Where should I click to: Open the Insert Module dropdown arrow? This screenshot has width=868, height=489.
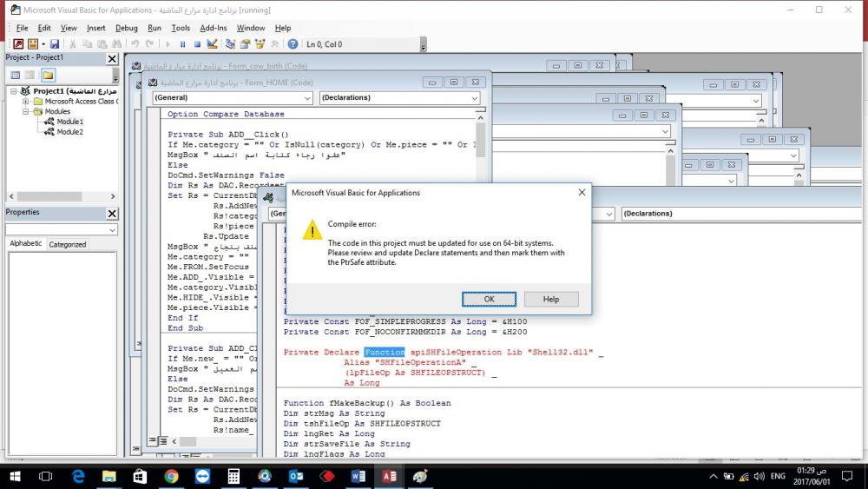click(x=43, y=43)
